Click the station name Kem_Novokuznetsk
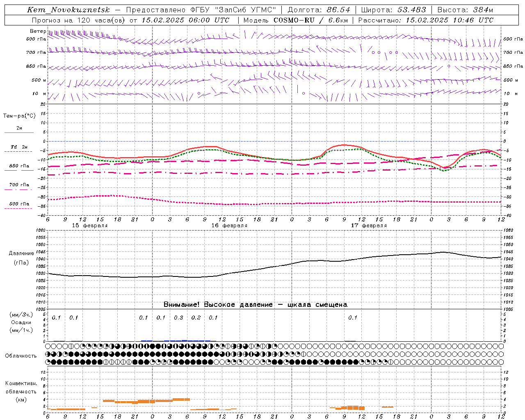The image size is (525, 420). [x=68, y=10]
